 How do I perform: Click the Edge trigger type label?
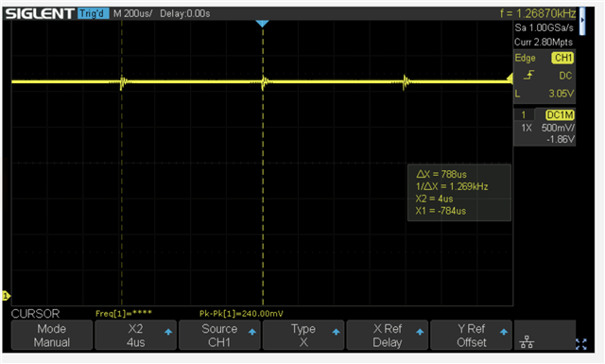tap(526, 58)
